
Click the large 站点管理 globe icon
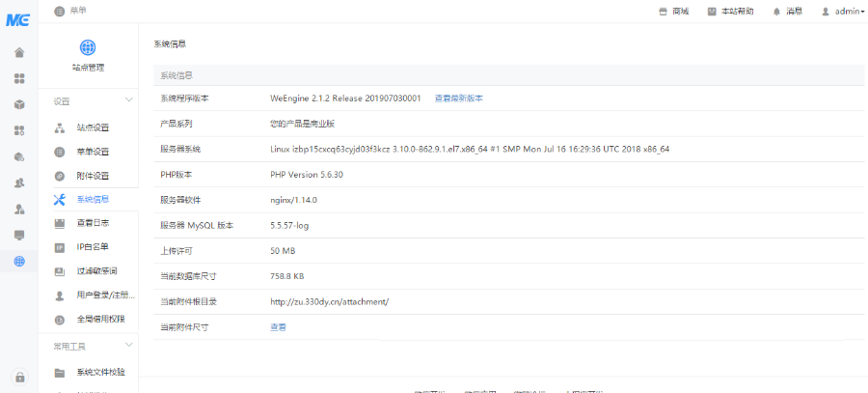pyautogui.click(x=88, y=47)
